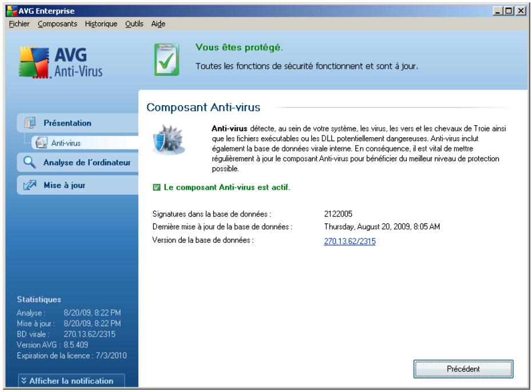Click the 'Mise à jour : 8/20/09, 8:22 PM' statistic

(x=69, y=324)
